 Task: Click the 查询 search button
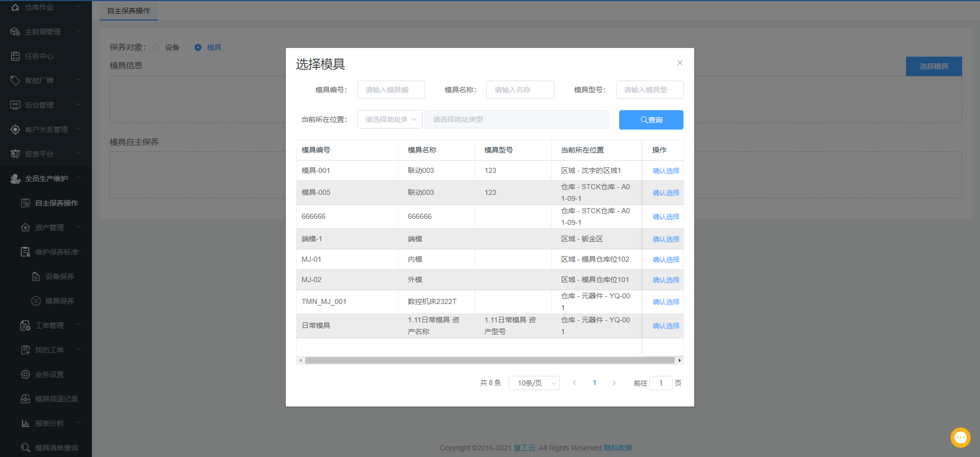651,120
